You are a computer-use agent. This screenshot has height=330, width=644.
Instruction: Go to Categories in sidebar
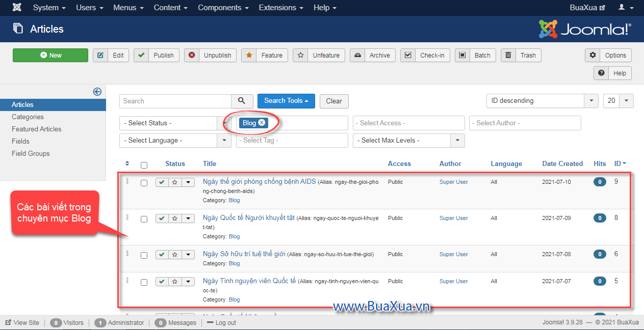[x=28, y=117]
